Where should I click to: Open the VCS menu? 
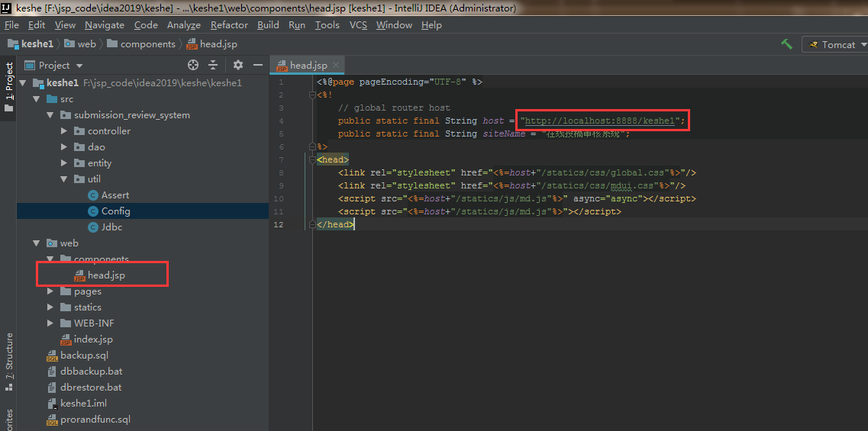358,25
